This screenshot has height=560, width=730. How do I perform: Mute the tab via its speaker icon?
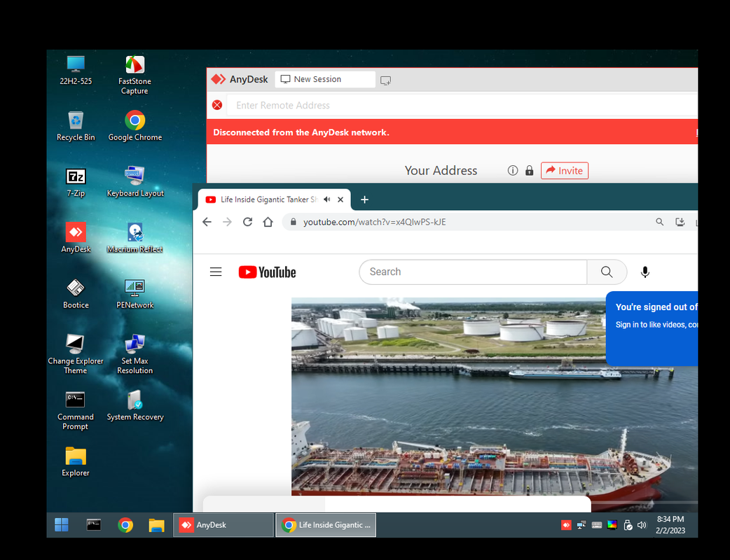click(x=327, y=199)
